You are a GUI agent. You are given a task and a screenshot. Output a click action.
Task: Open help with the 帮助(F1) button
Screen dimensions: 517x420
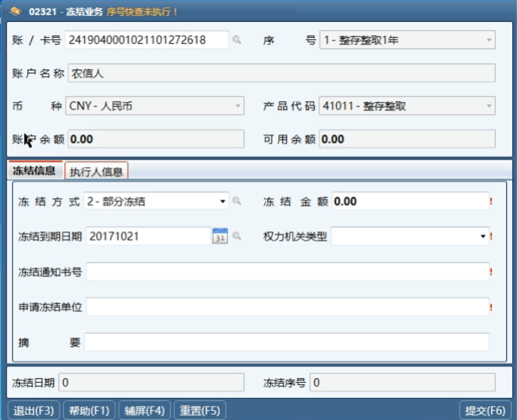89,411
